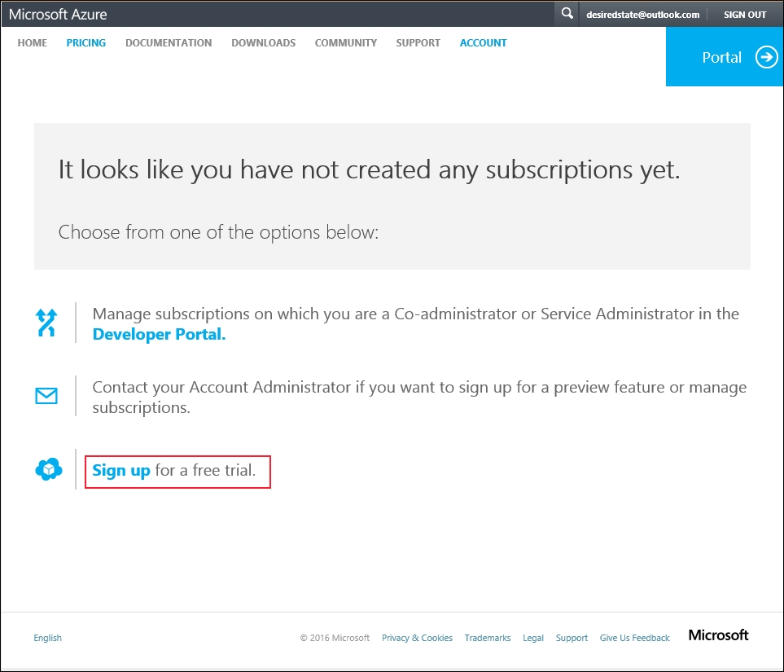Click the Sign Out link
The image size is (784, 672).
point(745,15)
